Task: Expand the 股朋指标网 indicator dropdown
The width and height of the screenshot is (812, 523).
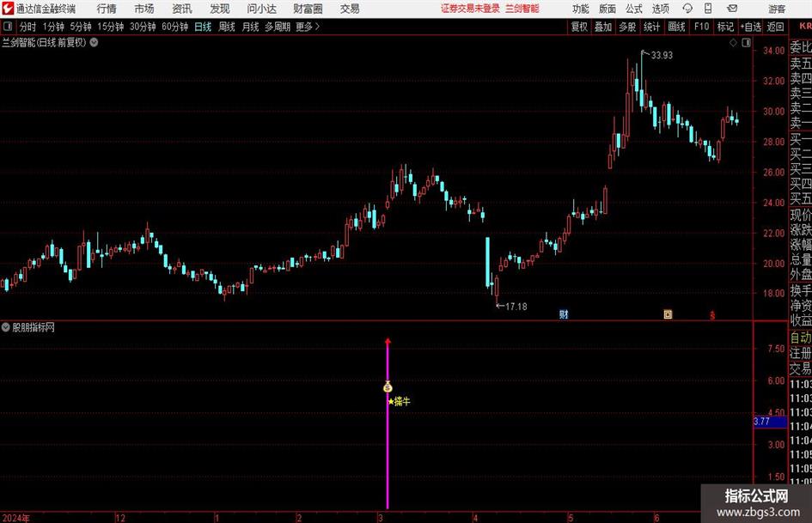Action: coord(6,327)
